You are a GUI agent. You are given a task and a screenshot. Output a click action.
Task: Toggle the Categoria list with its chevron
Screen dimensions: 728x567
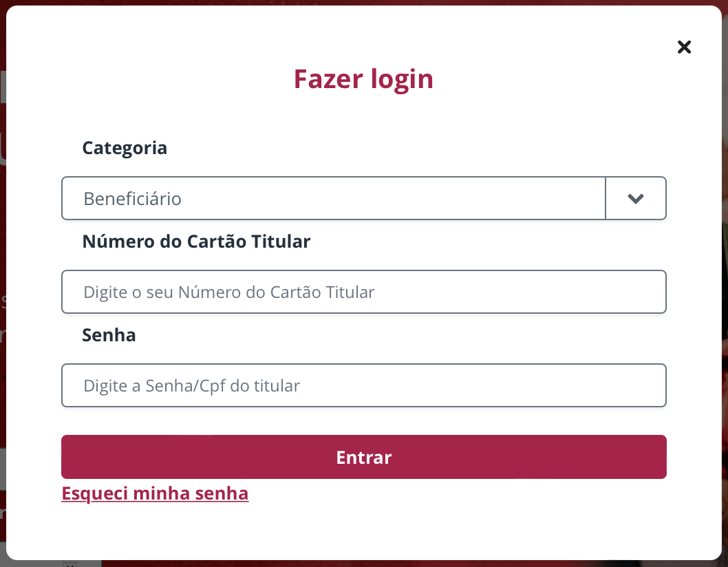636,199
